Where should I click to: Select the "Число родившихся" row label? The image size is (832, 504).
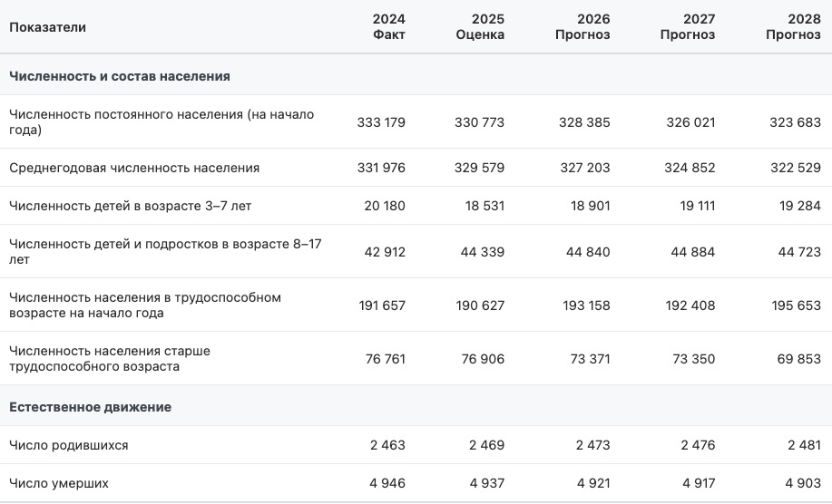68,445
